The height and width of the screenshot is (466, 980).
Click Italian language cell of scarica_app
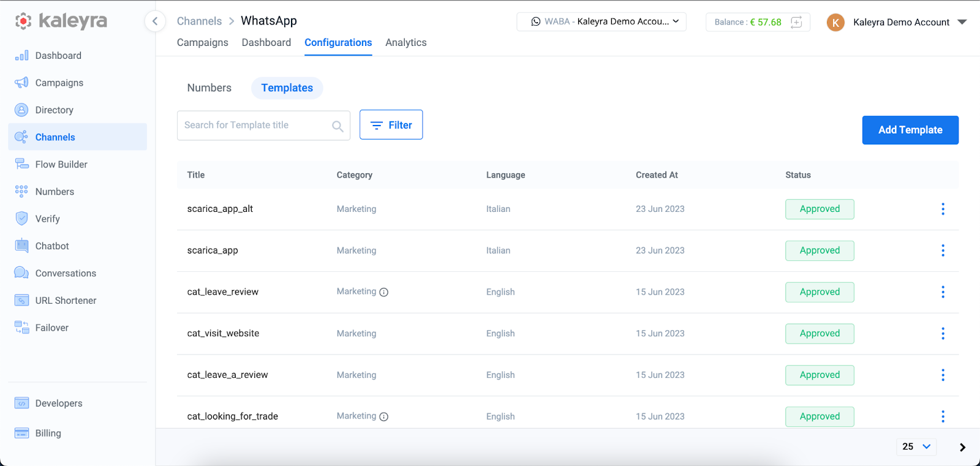coord(498,250)
